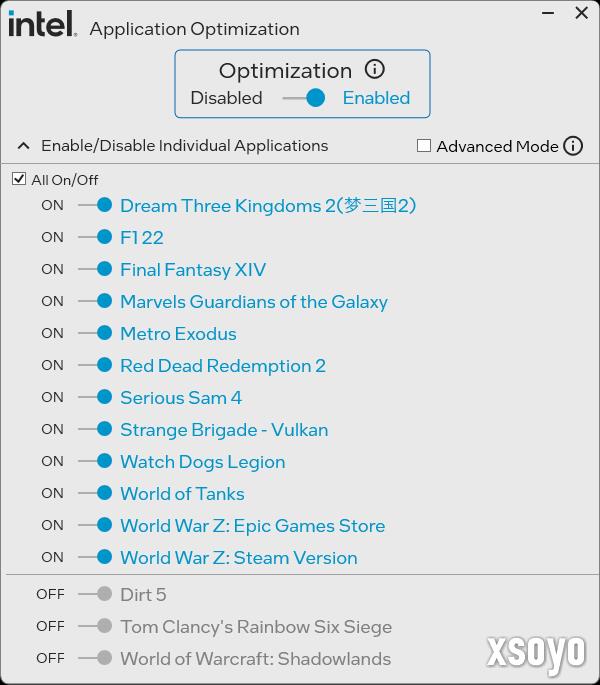Click the Optimization info icon
Viewport: 600px width, 685px height.
click(x=375, y=69)
